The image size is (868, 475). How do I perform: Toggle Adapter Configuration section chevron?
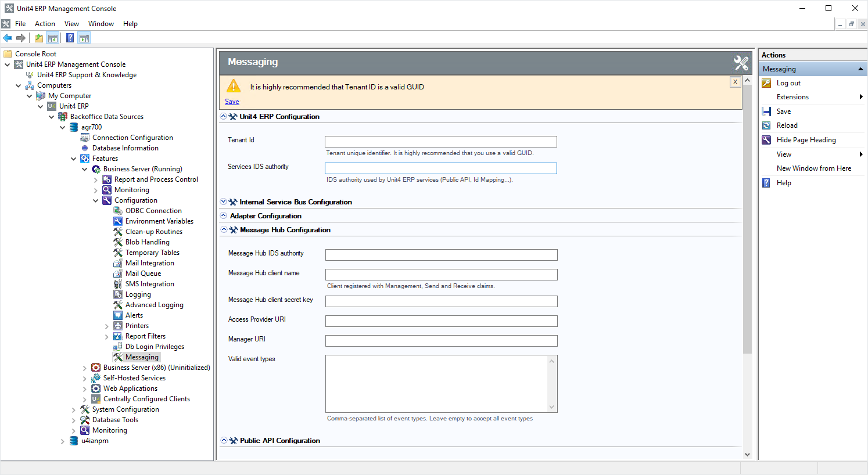pos(224,216)
